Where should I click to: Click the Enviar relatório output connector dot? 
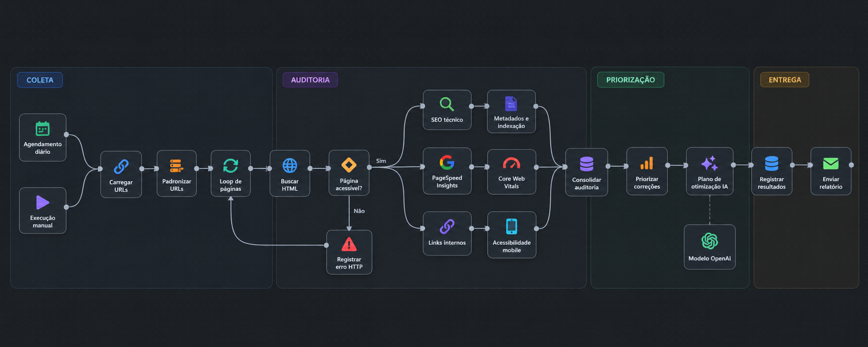(851, 165)
